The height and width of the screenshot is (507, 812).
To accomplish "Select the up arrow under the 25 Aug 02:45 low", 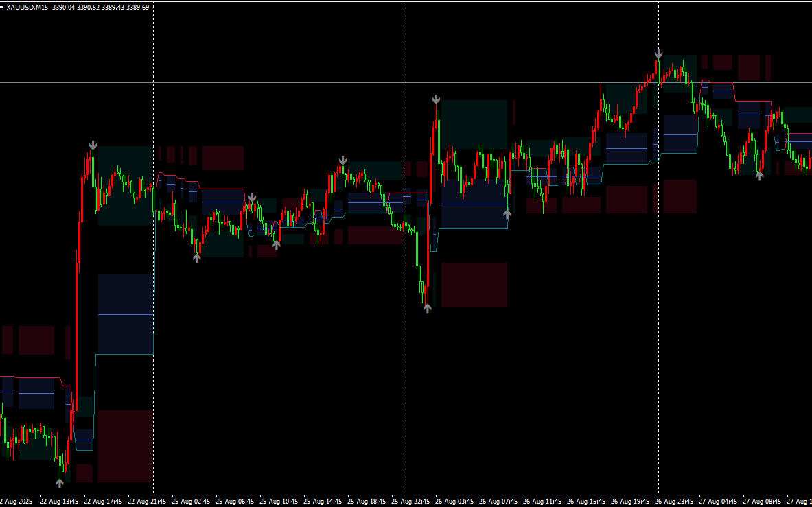I will [x=197, y=258].
